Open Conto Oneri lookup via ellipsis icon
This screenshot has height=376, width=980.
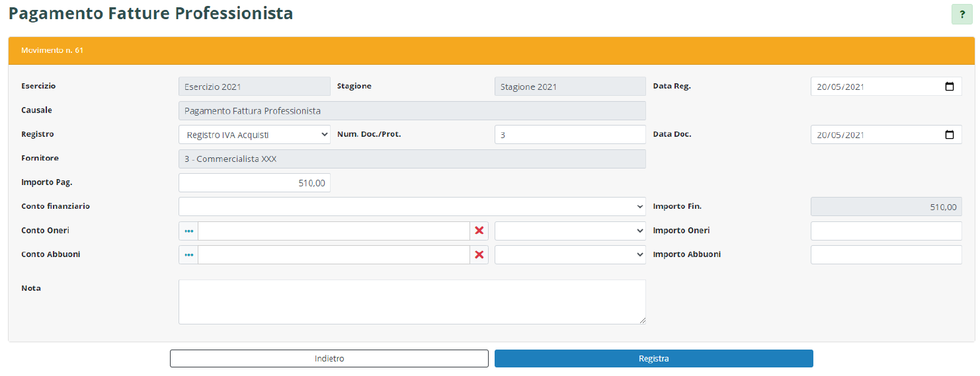(188, 231)
